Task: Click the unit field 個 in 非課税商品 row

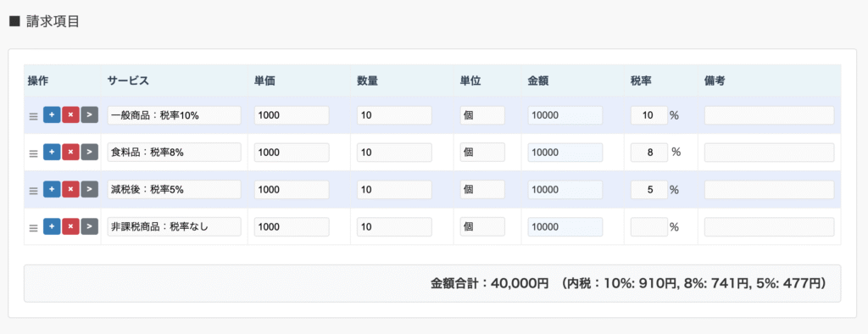Action: (x=482, y=226)
